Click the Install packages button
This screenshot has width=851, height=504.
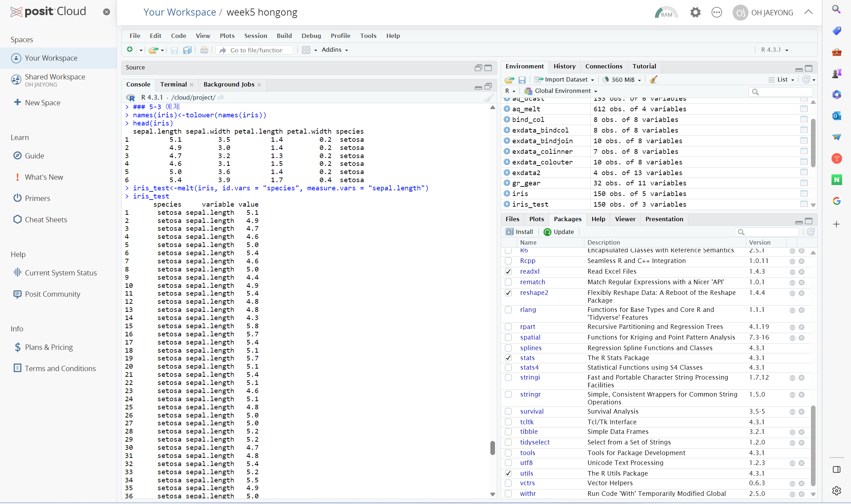(x=519, y=232)
